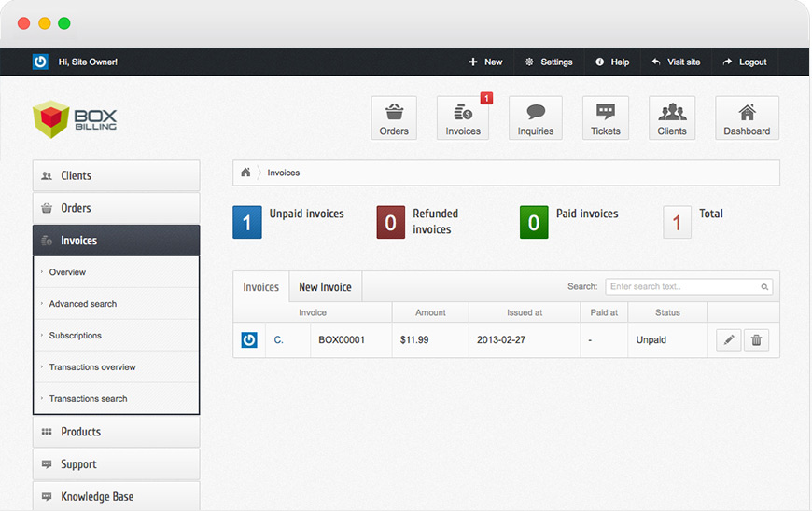
Task: Click the green Paid invoices counter
Action: click(x=534, y=223)
